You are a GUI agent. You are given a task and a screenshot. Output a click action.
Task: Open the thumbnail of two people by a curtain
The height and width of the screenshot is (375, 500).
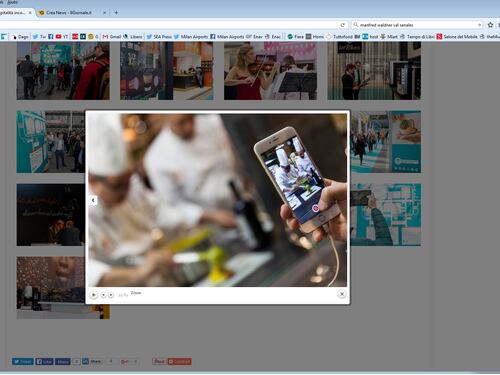point(374,71)
